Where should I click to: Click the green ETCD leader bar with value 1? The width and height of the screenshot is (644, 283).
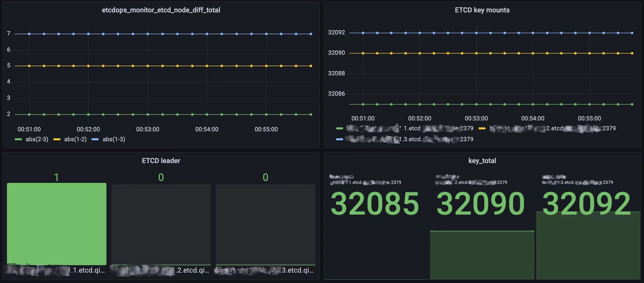[56, 224]
